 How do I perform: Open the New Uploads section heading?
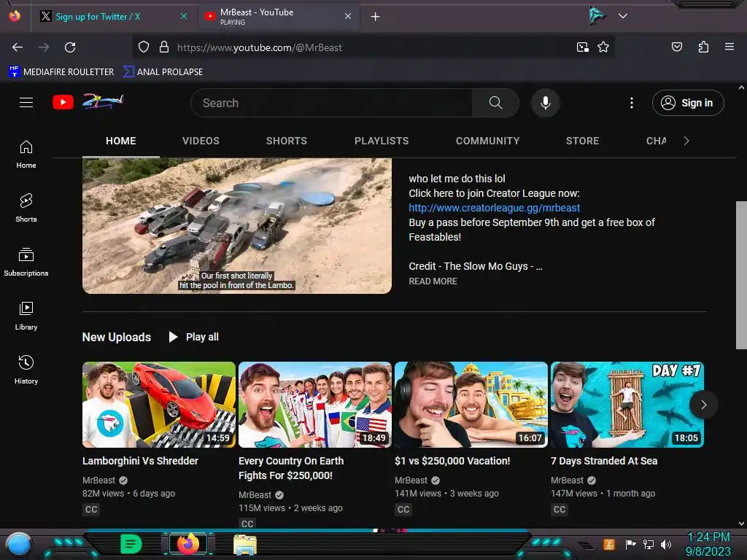click(117, 337)
